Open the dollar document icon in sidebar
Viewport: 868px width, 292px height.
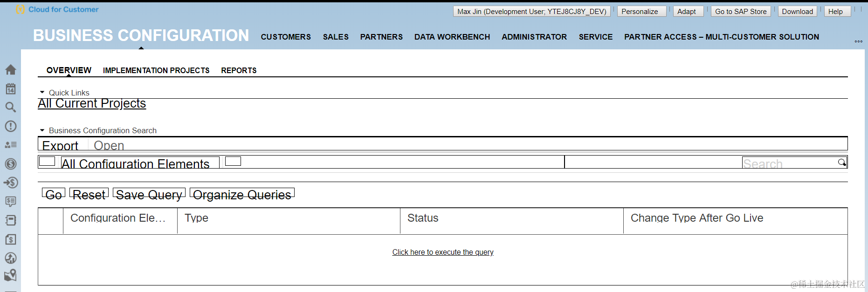coord(11,239)
